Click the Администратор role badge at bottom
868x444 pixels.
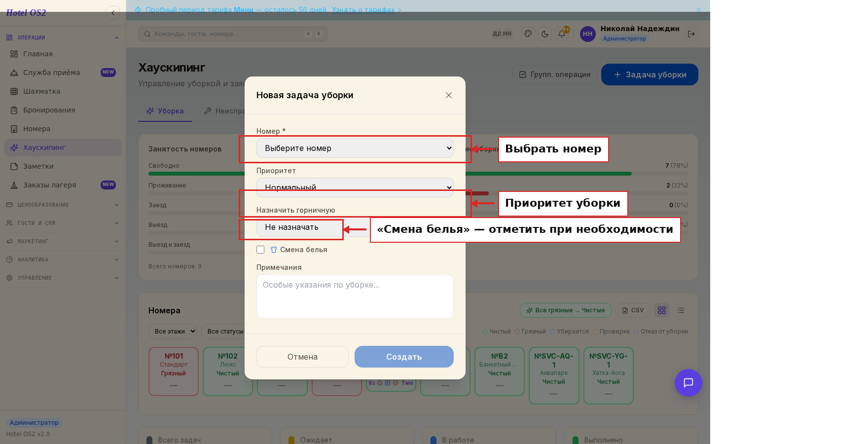34,423
